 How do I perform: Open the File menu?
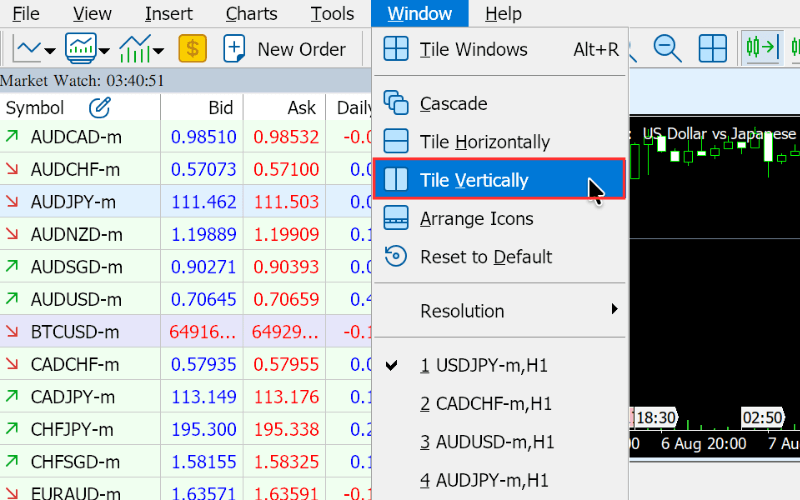[26, 13]
